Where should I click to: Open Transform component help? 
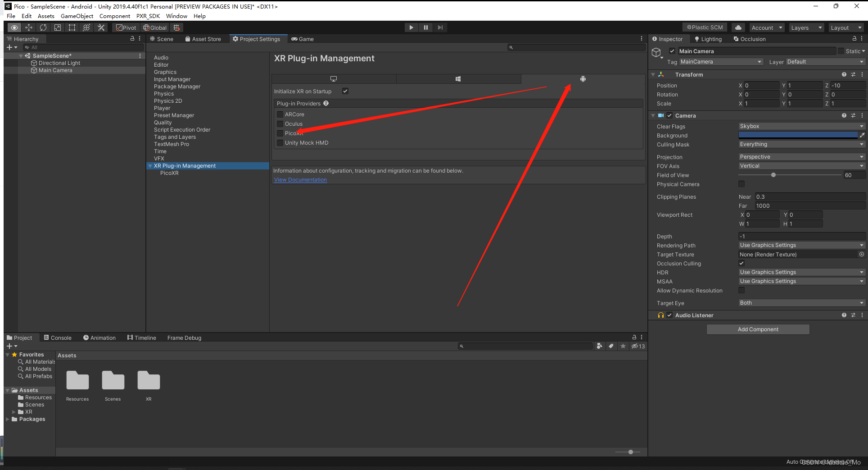(844, 74)
